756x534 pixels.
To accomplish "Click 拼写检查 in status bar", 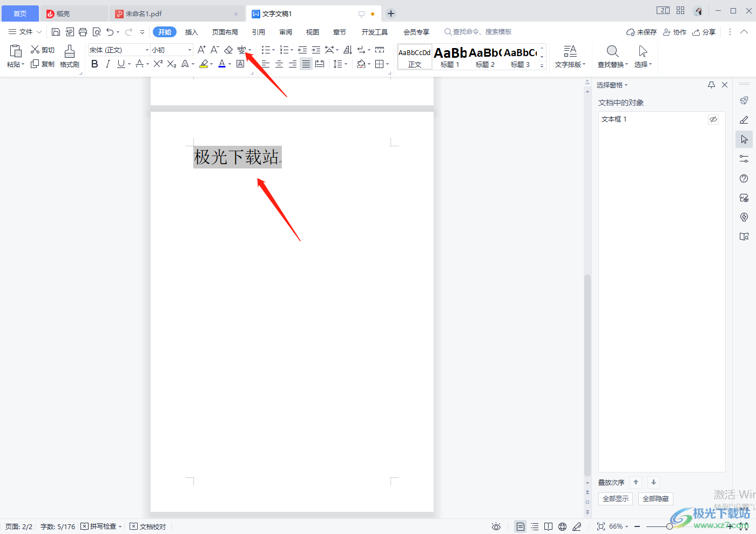I will pyautogui.click(x=102, y=526).
